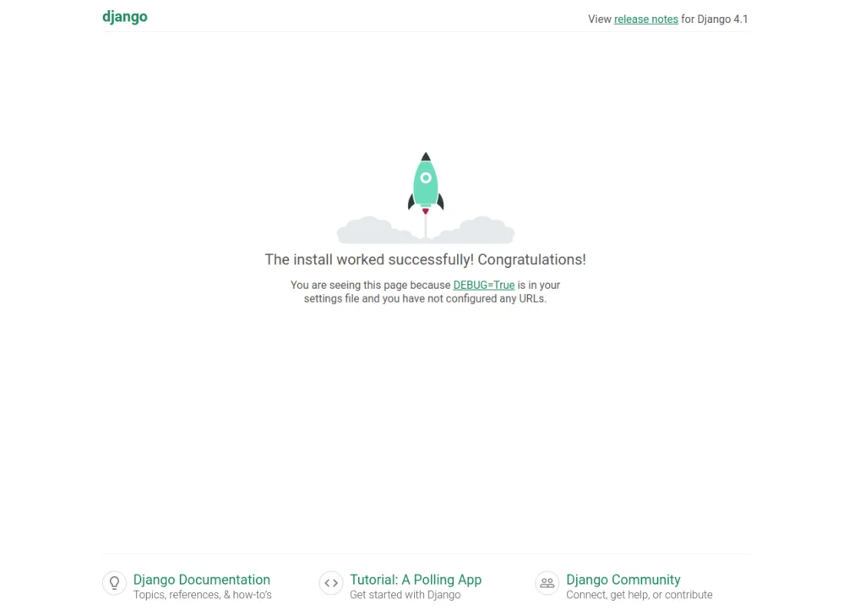The height and width of the screenshot is (616, 865).
Task: Click the "not configured any URLs" sentence
Action: 425,299
